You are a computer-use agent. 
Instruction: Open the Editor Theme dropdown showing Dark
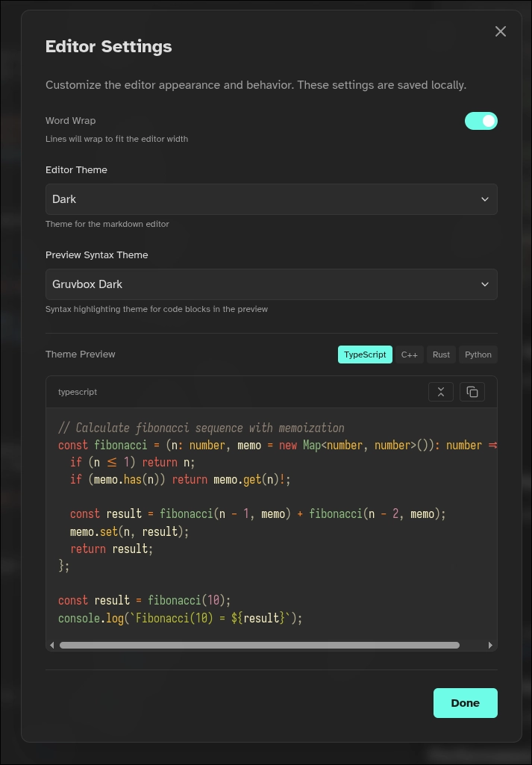pos(271,199)
